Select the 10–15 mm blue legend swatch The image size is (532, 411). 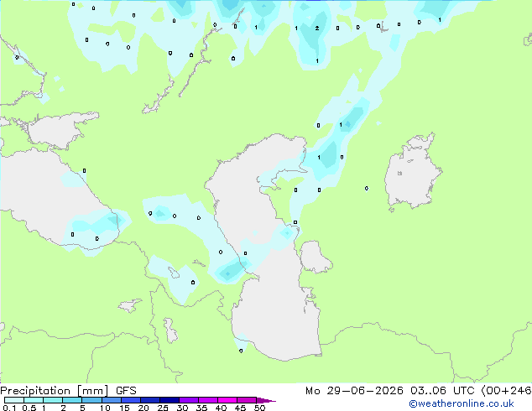[x=112, y=400]
